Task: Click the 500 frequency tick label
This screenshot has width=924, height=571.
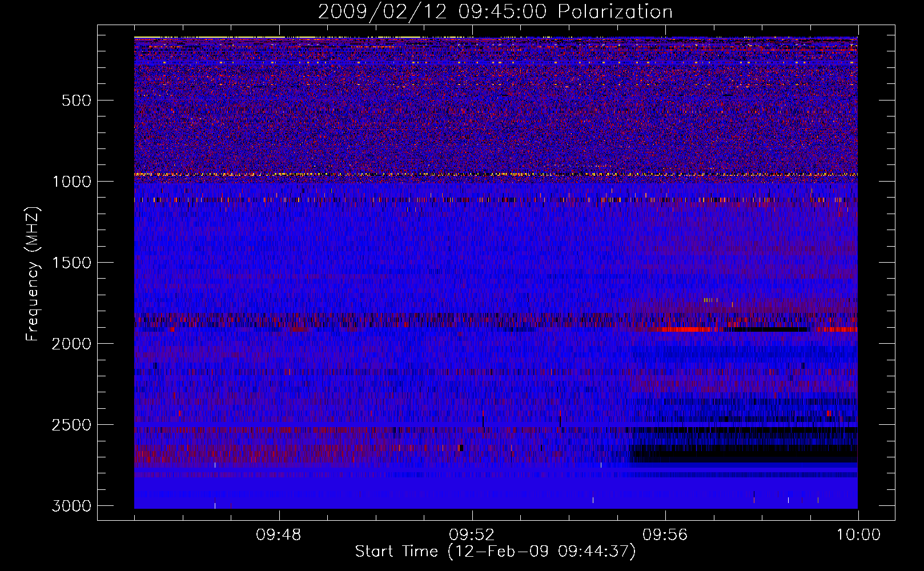Action: (x=77, y=100)
